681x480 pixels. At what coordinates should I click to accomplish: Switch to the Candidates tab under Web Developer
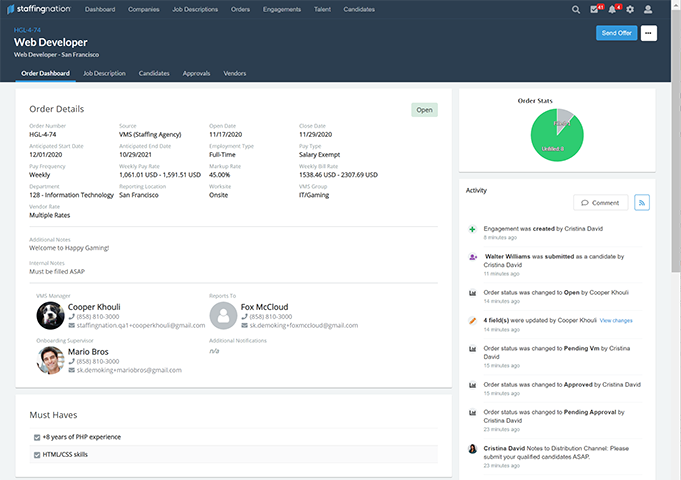154,73
